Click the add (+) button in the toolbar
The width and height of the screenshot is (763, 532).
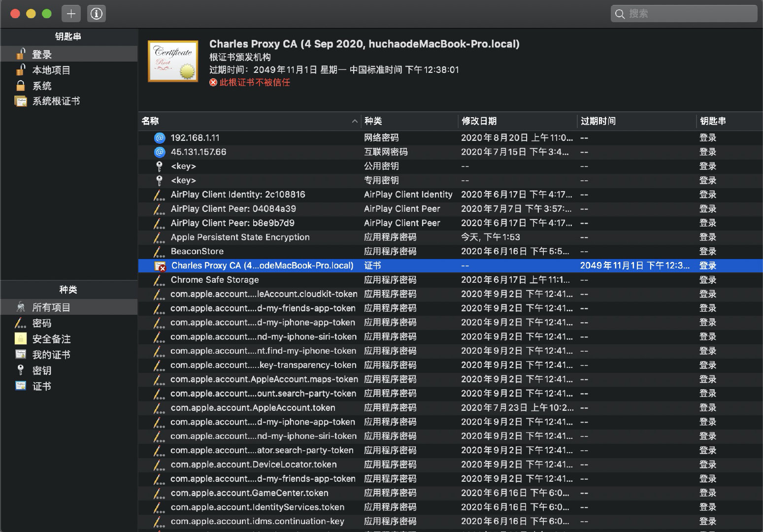[71, 13]
